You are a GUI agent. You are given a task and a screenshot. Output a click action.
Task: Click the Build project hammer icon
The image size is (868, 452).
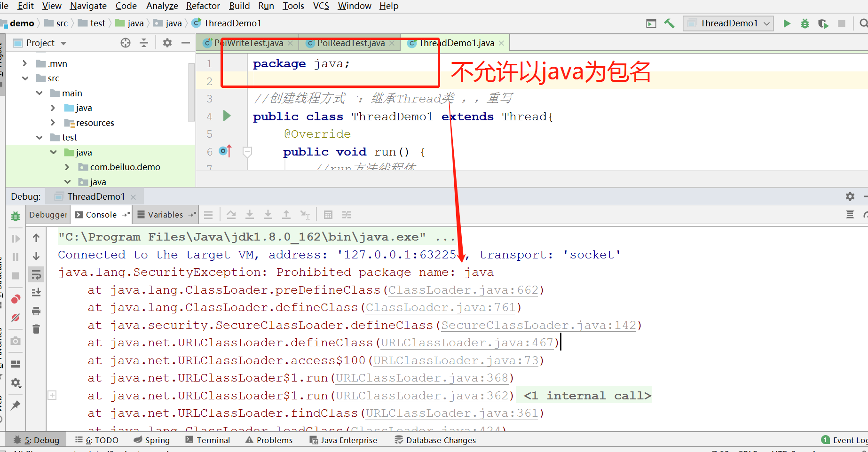tap(669, 23)
